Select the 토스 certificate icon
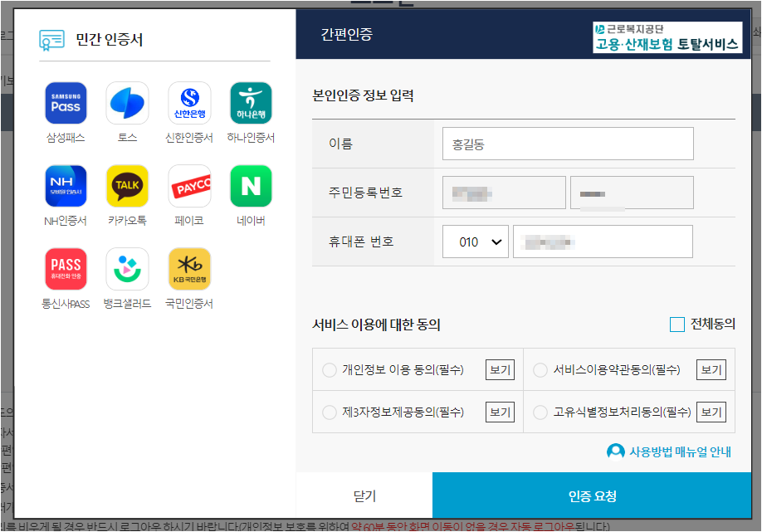Image resolution: width=762 pixels, height=532 pixels. tap(127, 103)
